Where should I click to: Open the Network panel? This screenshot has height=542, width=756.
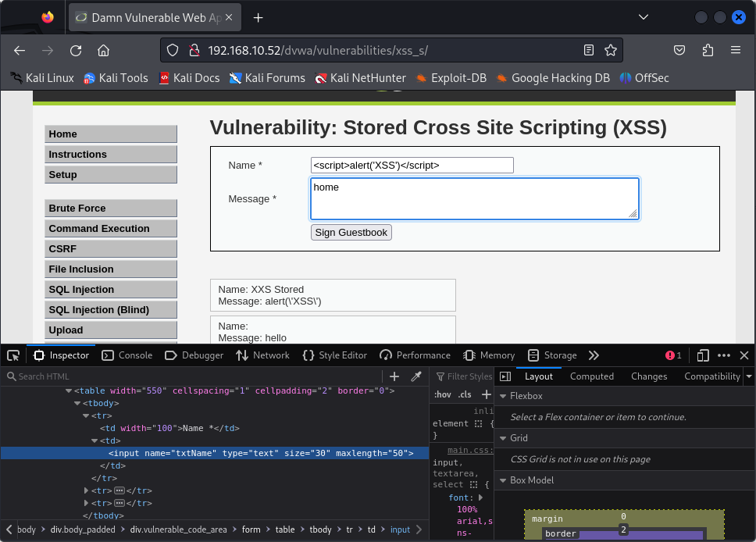coord(262,355)
